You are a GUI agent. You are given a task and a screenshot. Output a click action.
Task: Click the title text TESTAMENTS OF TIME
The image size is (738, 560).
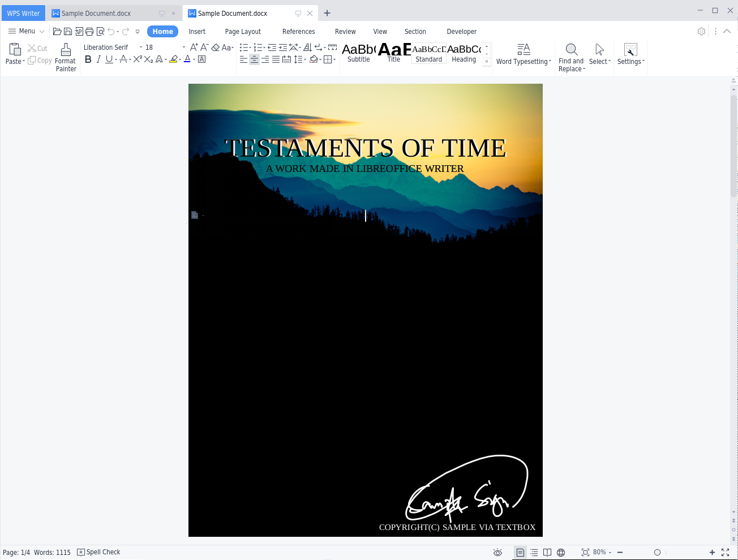366,148
